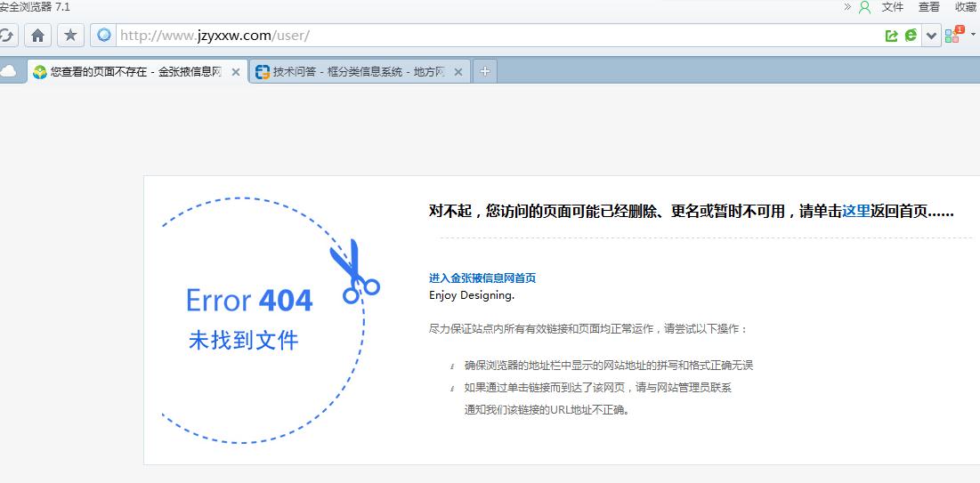Click the site info icon in address bar
The image size is (980, 483).
(x=104, y=36)
